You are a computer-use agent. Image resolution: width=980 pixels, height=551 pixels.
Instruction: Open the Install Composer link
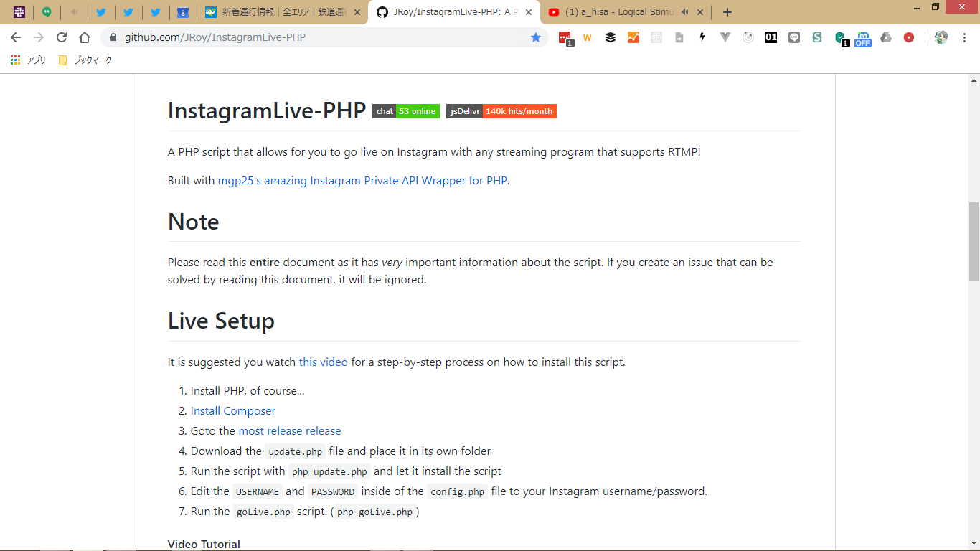click(232, 411)
